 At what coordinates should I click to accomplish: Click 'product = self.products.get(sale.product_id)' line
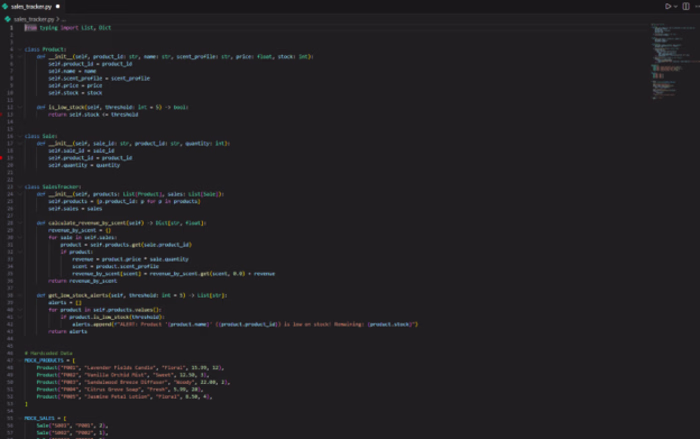click(126, 245)
